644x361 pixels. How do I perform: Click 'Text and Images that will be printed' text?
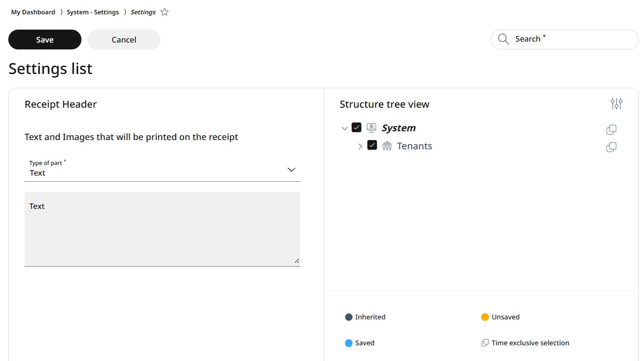(131, 137)
